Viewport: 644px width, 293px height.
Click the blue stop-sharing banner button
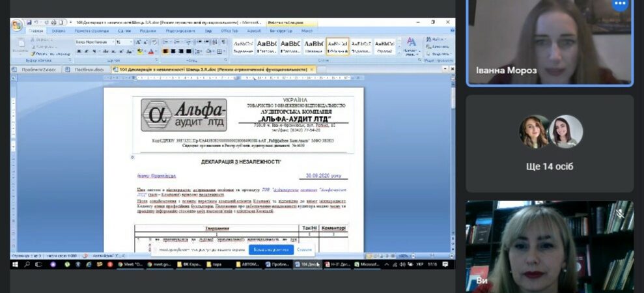point(271,249)
